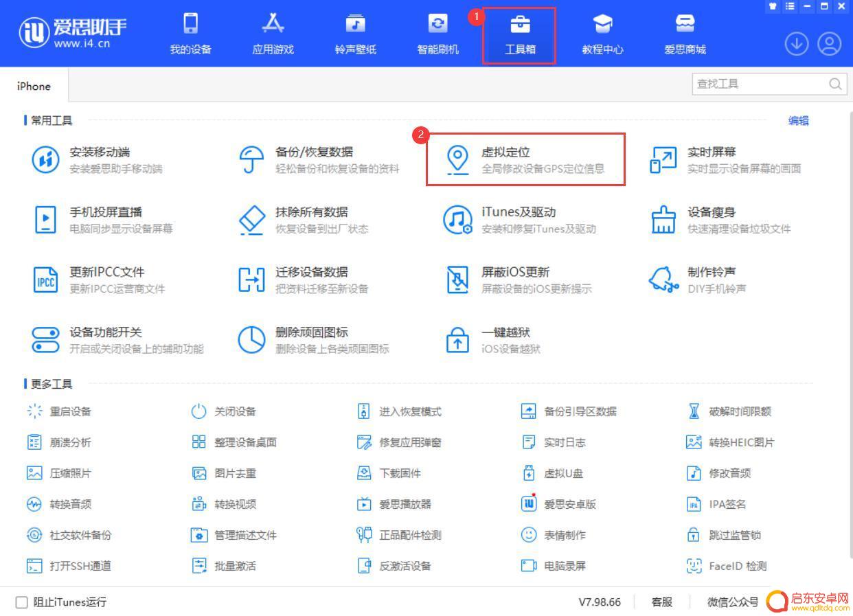Go to 智能刷机 section
Image resolution: width=853 pixels, height=616 pixels.
click(438, 34)
